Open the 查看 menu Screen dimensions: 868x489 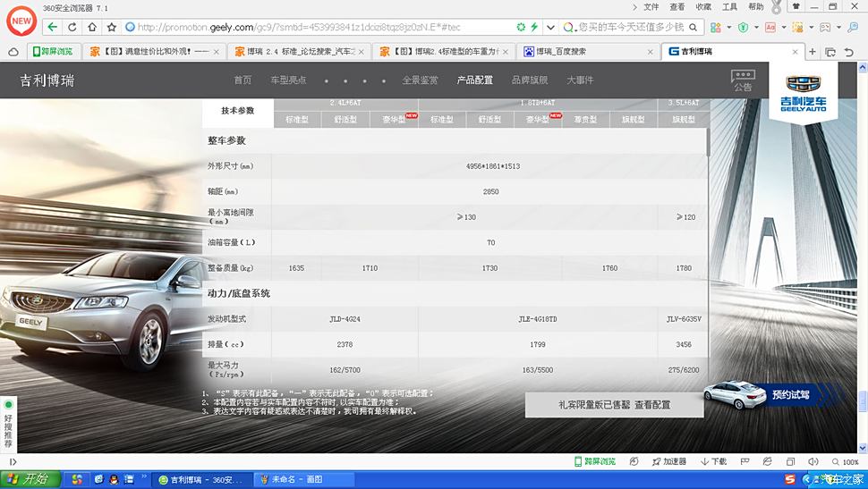pos(677,6)
